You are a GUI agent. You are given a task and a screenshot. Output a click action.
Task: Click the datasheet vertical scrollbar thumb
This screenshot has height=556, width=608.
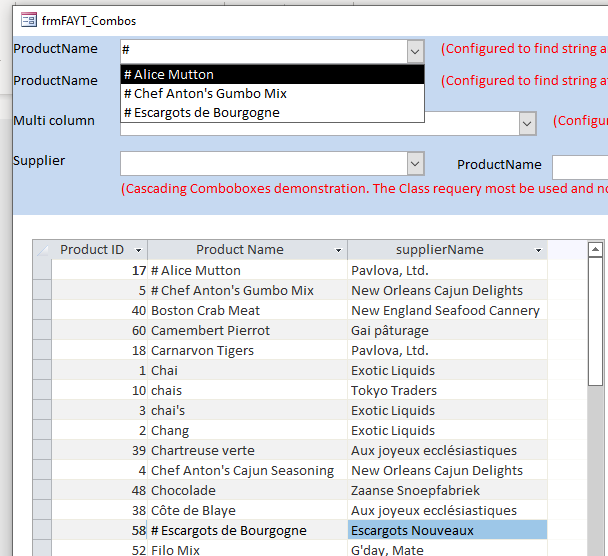coord(595,321)
